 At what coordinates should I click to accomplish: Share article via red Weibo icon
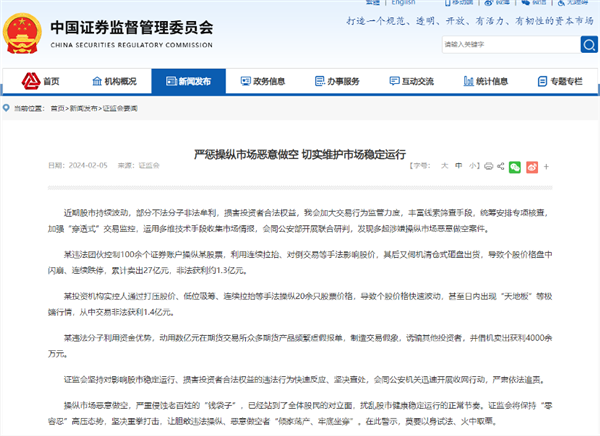tap(531, 165)
